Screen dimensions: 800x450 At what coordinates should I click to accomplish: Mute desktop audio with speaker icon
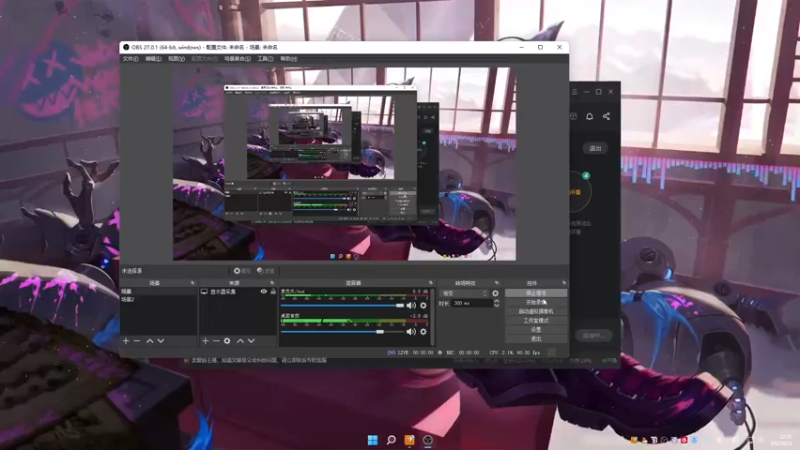pyautogui.click(x=411, y=332)
